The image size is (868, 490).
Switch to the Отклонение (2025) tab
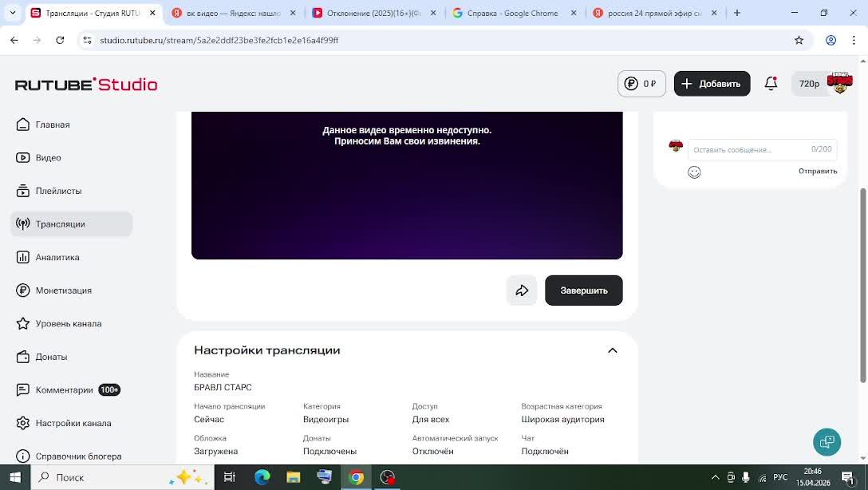point(373,13)
